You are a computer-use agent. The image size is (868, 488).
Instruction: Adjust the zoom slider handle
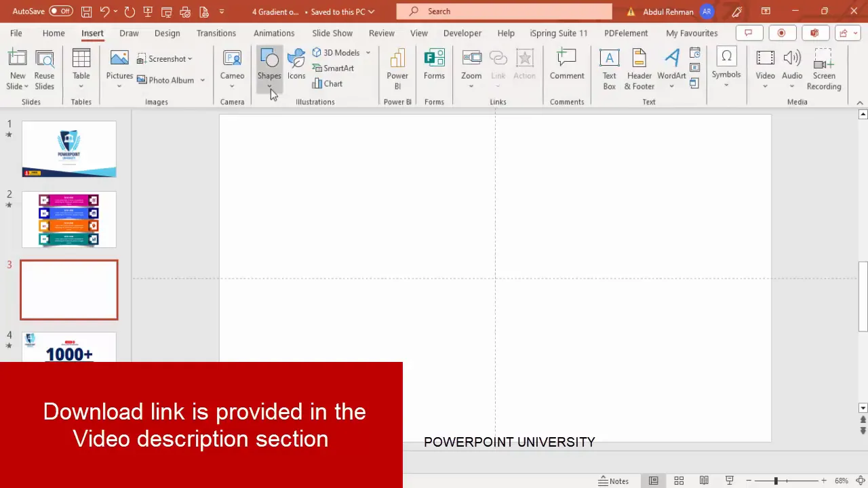pyautogui.click(x=776, y=481)
